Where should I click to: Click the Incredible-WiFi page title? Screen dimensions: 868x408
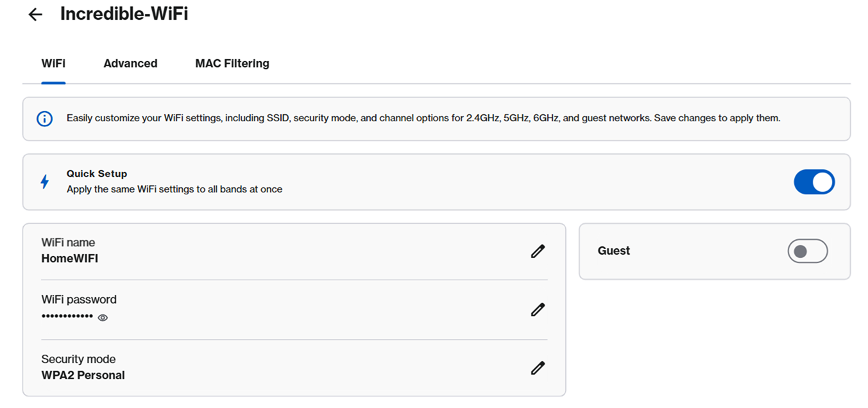click(x=124, y=13)
